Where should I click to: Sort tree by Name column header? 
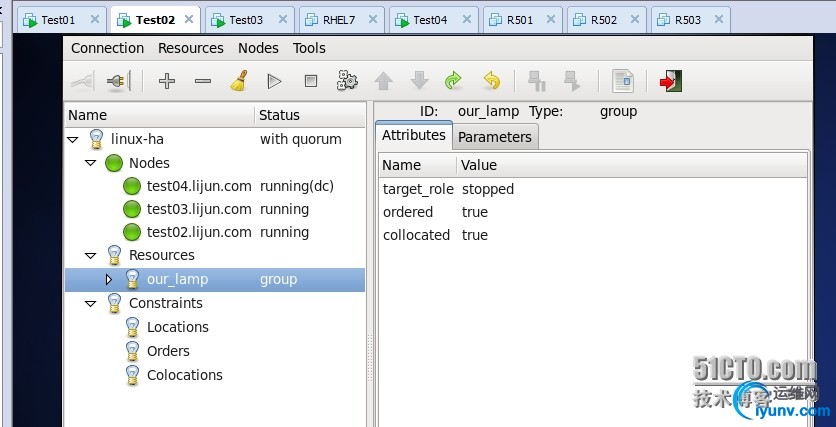click(159, 115)
